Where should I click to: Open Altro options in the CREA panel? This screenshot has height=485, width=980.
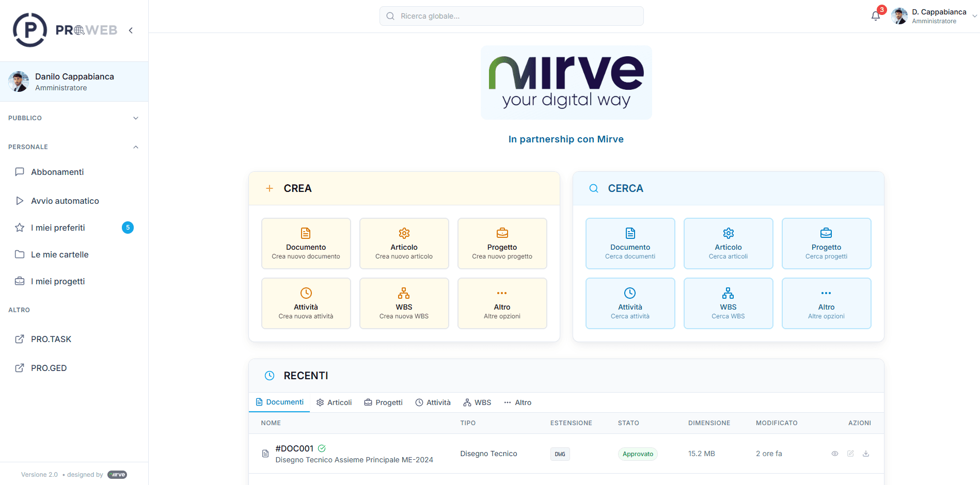[502, 303]
